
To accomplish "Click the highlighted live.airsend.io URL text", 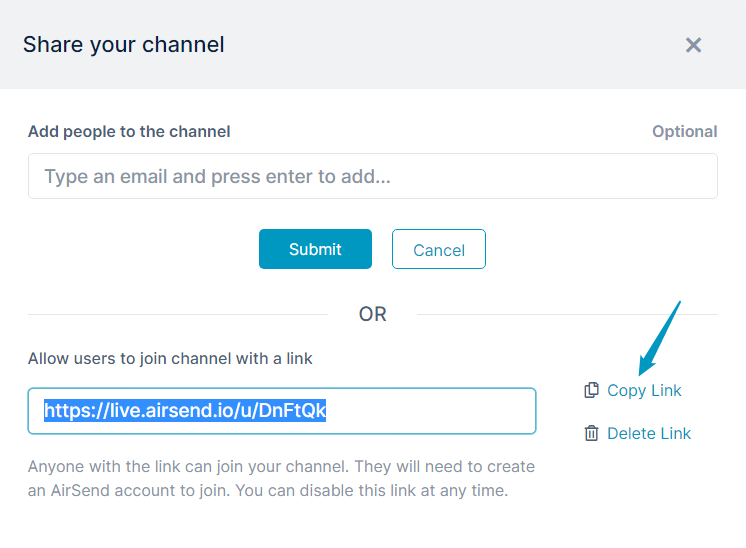I will (x=185, y=411).
